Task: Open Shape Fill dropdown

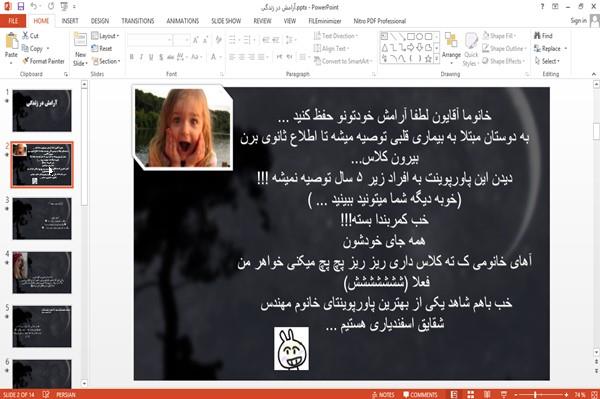Action: pos(499,36)
